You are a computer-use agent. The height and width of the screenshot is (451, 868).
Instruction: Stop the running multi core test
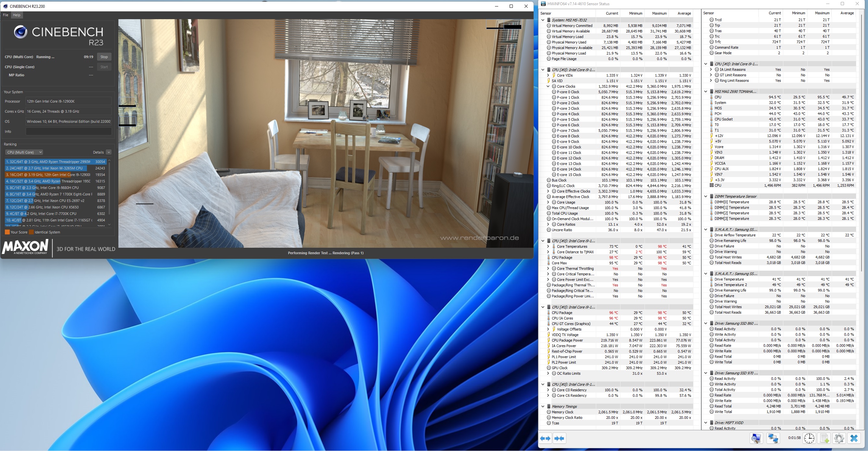click(104, 57)
